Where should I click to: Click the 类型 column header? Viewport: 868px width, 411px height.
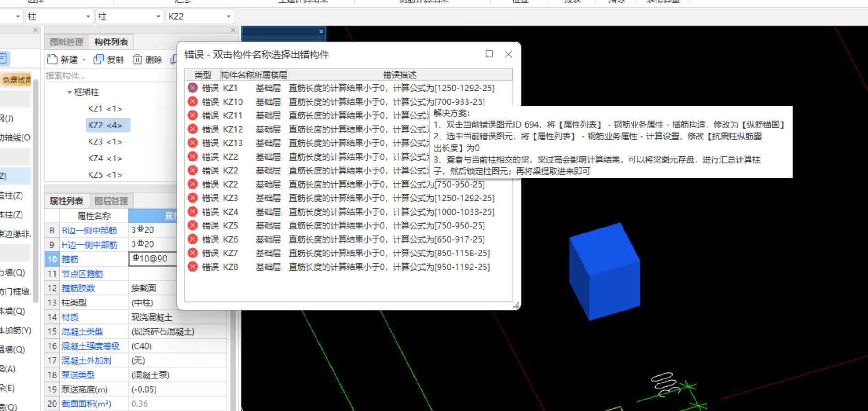[x=202, y=75]
